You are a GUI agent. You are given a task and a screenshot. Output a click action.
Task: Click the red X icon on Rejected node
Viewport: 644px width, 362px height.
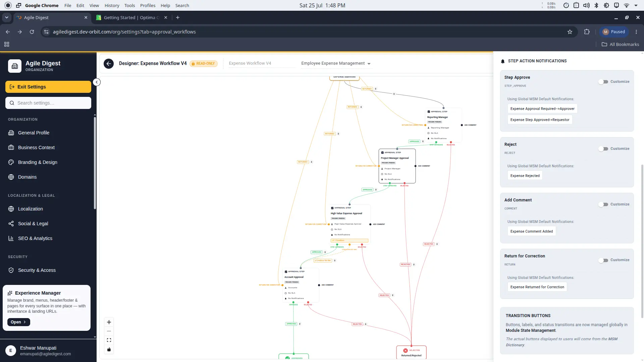[406, 351]
